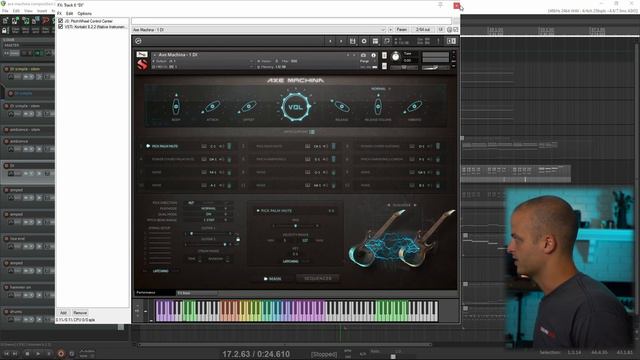
Task: Click record button in REAPER transport
Action: pos(61,353)
